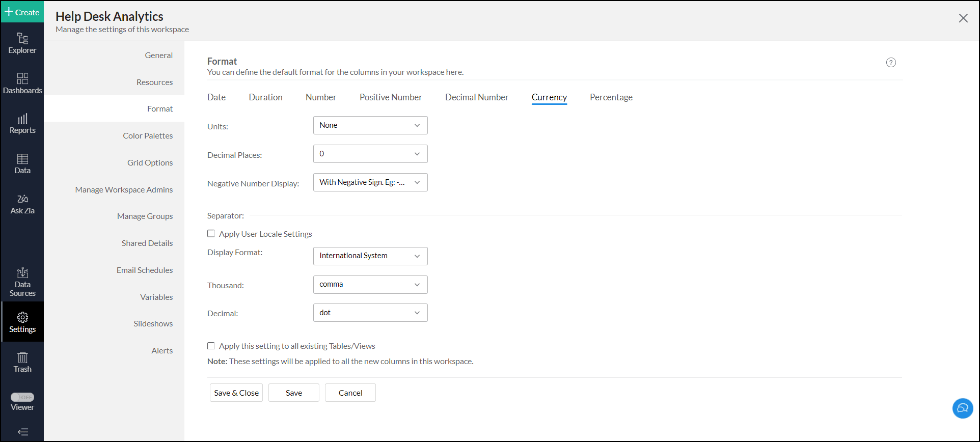Open the chat support bubble
The width and height of the screenshot is (980, 442).
962,408
